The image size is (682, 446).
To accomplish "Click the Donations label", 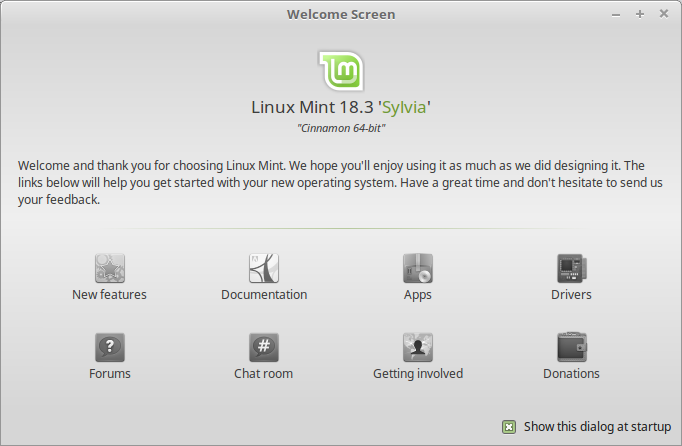I will (571, 374).
